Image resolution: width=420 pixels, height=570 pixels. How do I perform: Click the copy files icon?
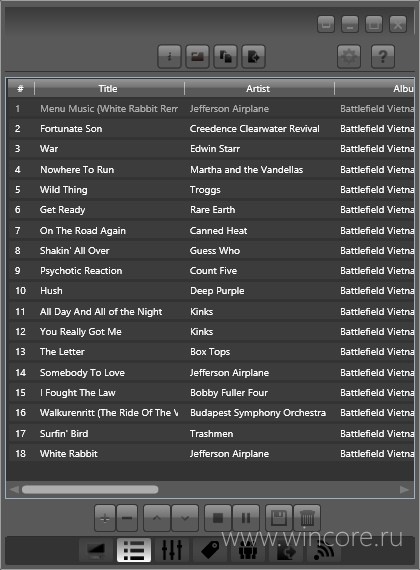[x=225, y=56]
